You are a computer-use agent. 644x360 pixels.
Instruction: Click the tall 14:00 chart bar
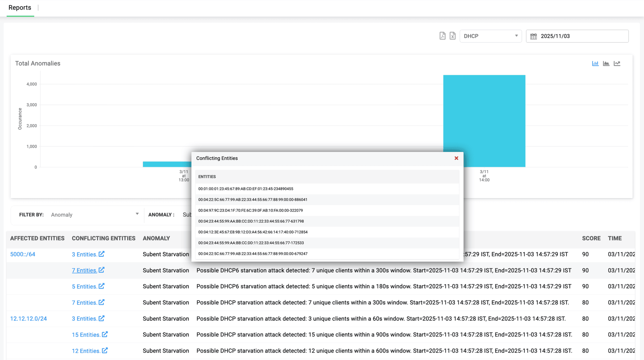click(484, 121)
